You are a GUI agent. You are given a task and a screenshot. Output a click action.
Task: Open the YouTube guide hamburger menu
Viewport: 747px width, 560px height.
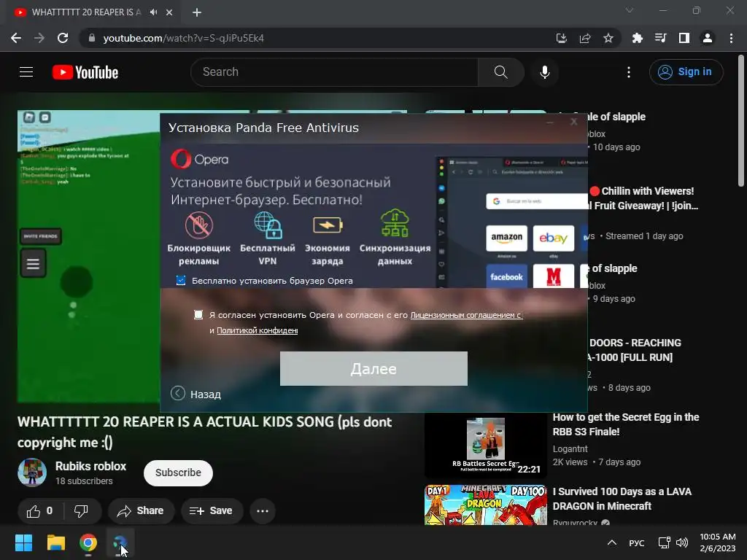pyautogui.click(x=26, y=72)
